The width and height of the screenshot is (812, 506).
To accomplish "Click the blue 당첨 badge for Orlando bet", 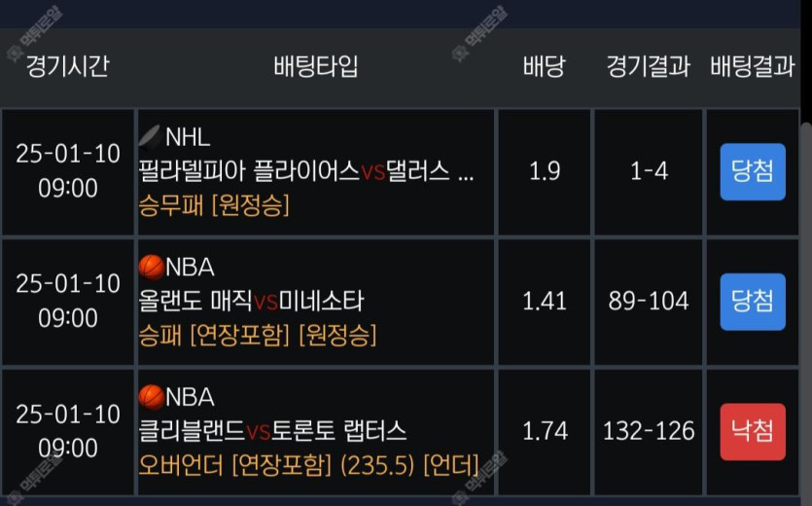I will [x=753, y=302].
